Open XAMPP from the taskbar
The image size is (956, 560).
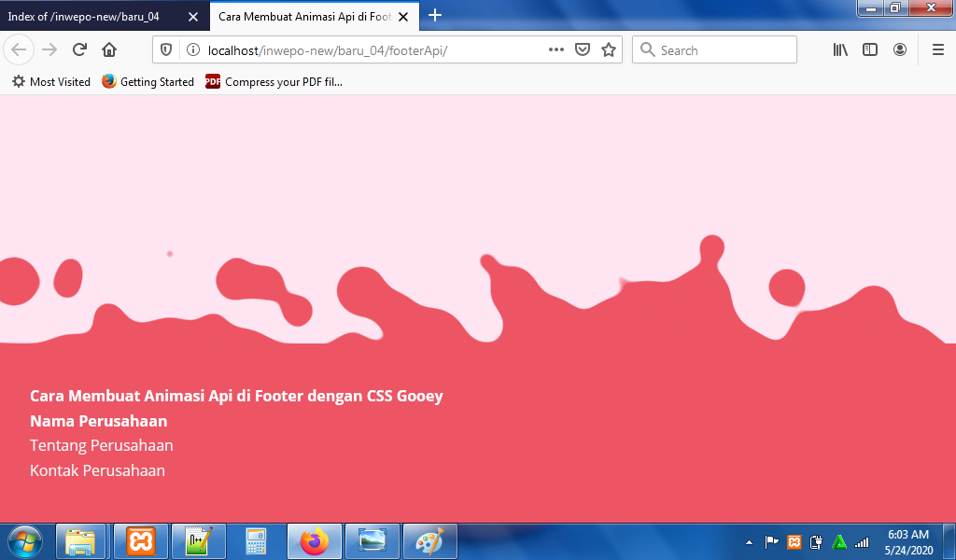141,541
